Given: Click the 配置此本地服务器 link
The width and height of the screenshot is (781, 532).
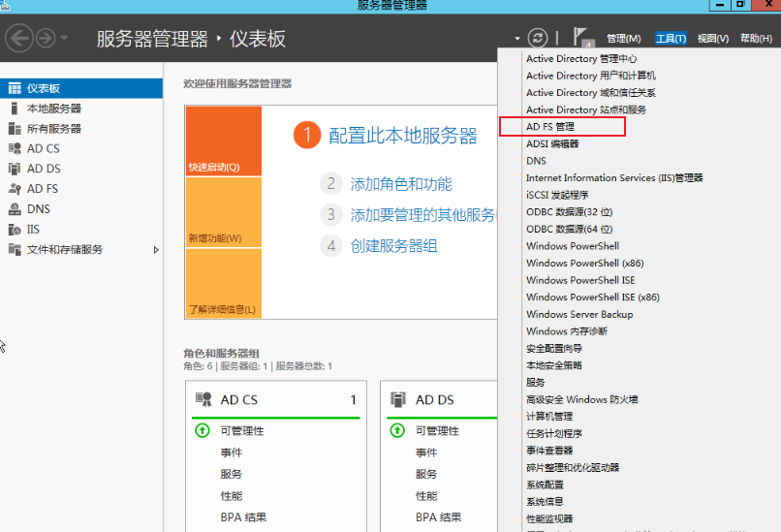Looking at the screenshot, I should pos(403,136).
